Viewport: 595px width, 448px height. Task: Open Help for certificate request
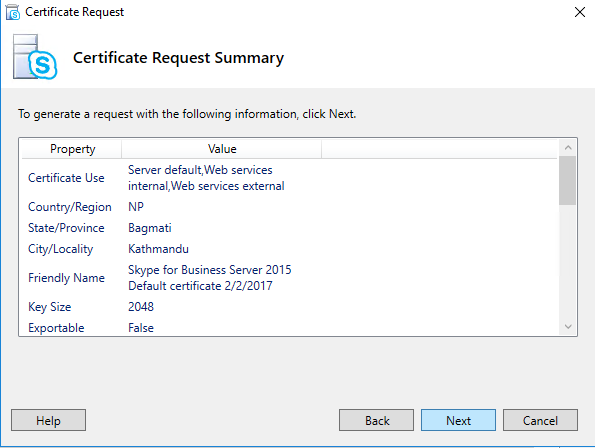click(x=49, y=420)
